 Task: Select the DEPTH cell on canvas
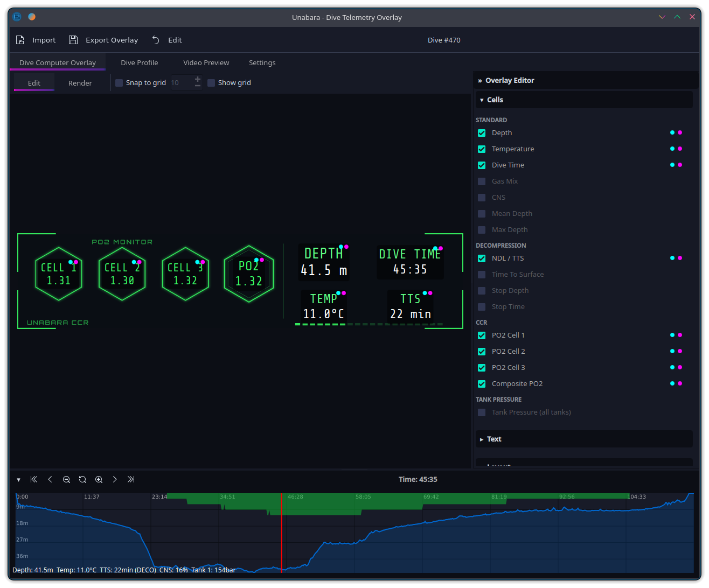point(324,262)
